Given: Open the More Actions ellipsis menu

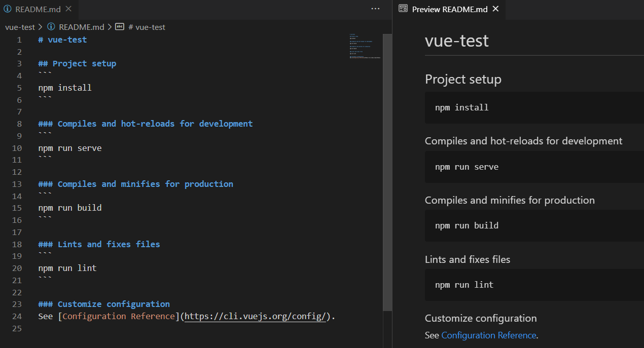Looking at the screenshot, I should [375, 9].
